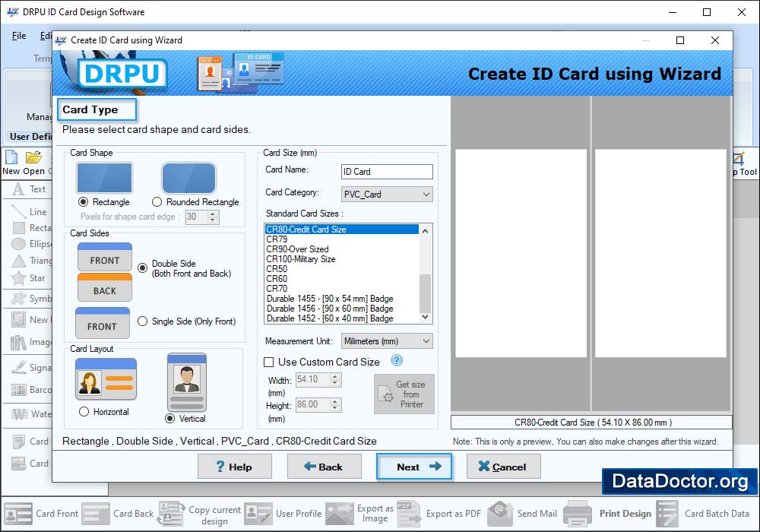Click standard card sizes list up arrow
The width and height of the screenshot is (760, 532).
[425, 230]
